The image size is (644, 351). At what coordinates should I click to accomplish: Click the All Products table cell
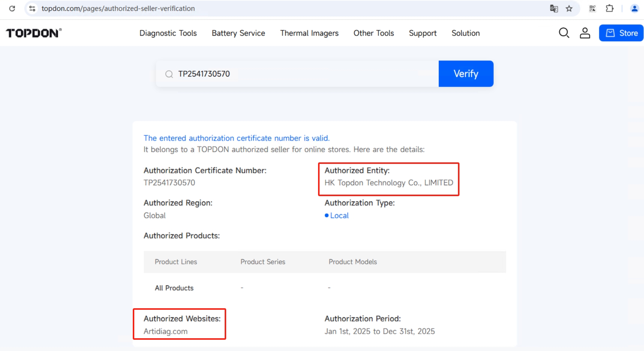click(174, 288)
